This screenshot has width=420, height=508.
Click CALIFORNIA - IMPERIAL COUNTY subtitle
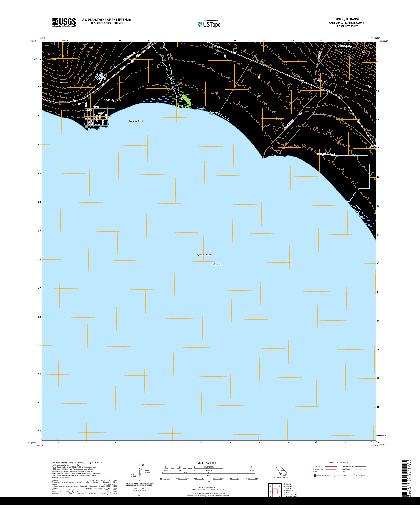[347, 23]
